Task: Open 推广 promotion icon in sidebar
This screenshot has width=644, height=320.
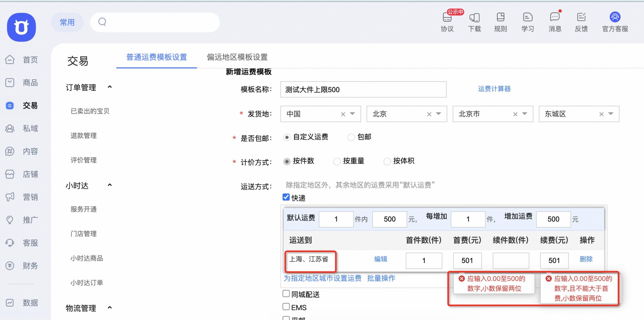Action: pyautogui.click(x=10, y=220)
